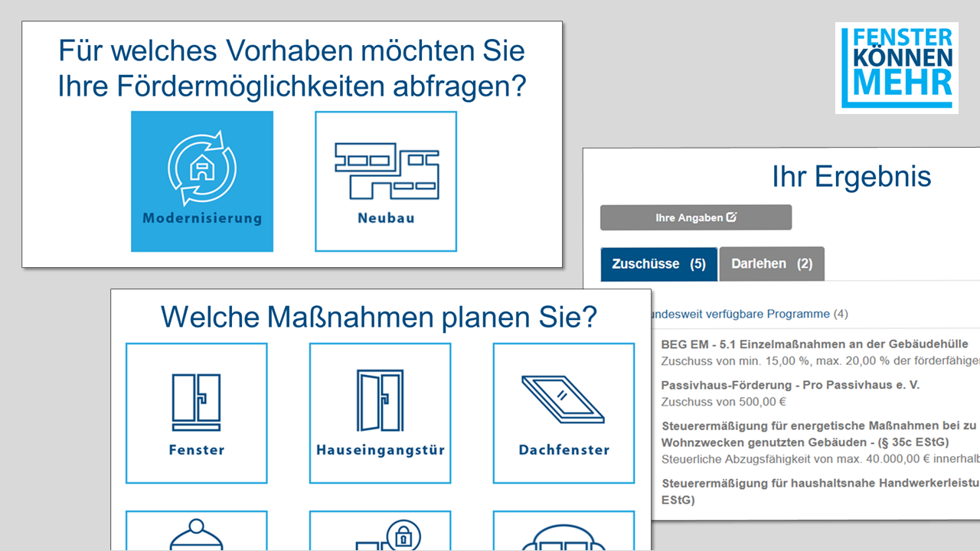Switch to the Zuschüsse (5) tab
The image size is (980, 551).
coord(658,264)
